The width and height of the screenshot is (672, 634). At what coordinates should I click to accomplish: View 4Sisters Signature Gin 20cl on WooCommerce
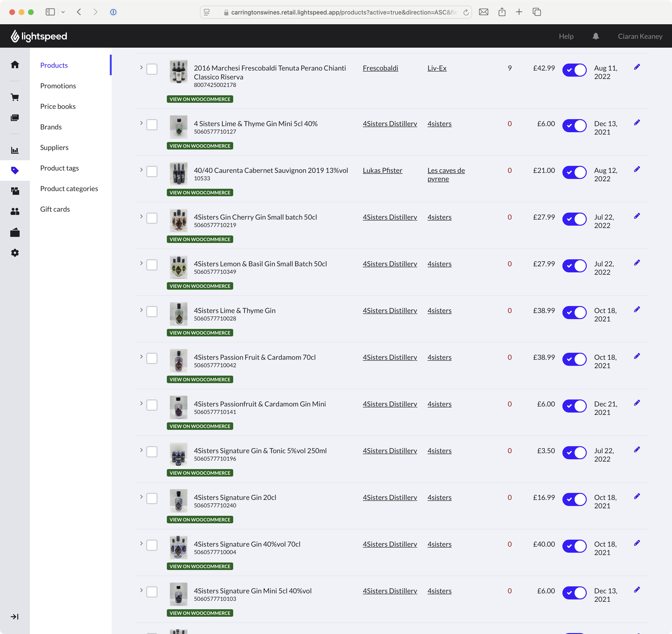click(x=200, y=520)
